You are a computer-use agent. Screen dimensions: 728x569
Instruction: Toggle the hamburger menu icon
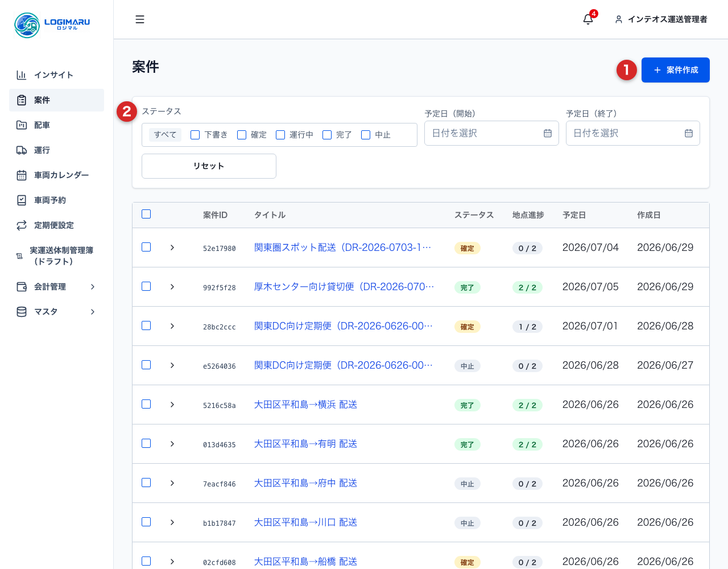click(x=140, y=19)
